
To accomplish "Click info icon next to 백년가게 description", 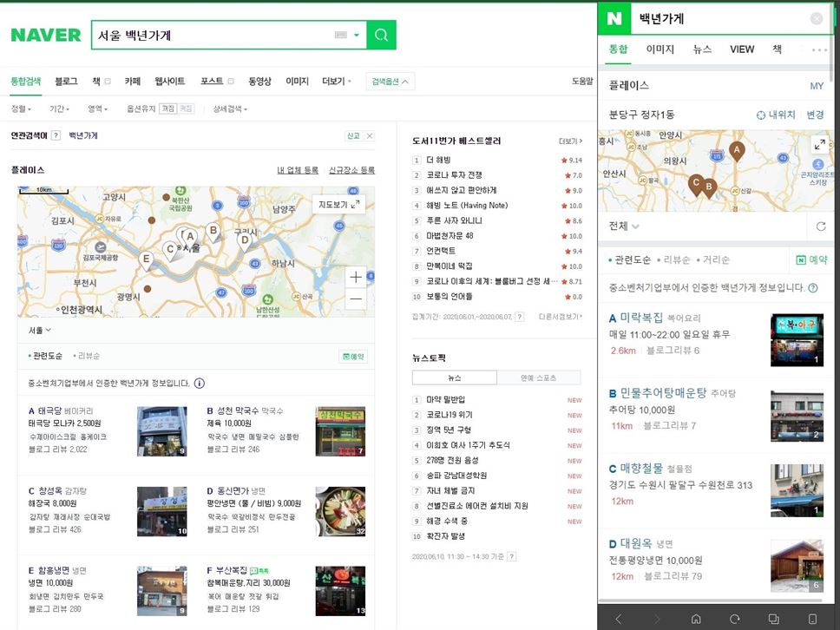I will (x=200, y=384).
